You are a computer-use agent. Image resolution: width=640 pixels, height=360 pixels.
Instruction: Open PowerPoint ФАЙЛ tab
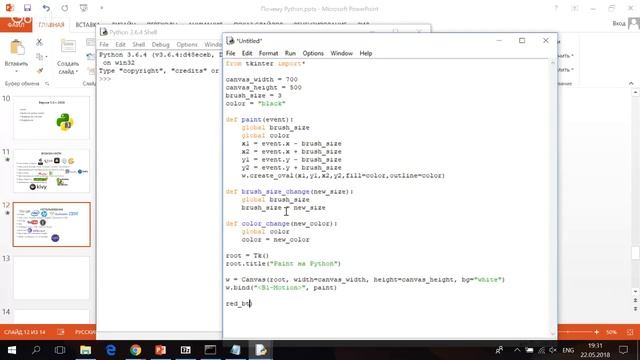click(16, 24)
